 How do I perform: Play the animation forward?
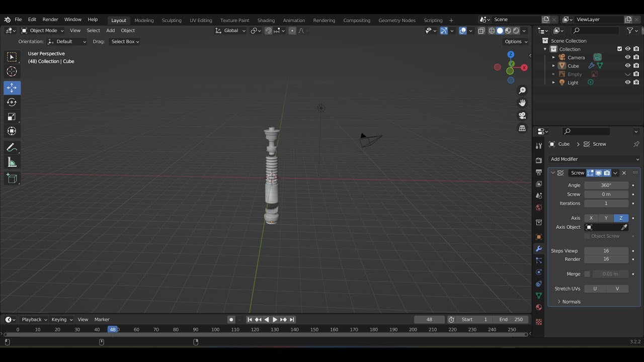coord(275,320)
